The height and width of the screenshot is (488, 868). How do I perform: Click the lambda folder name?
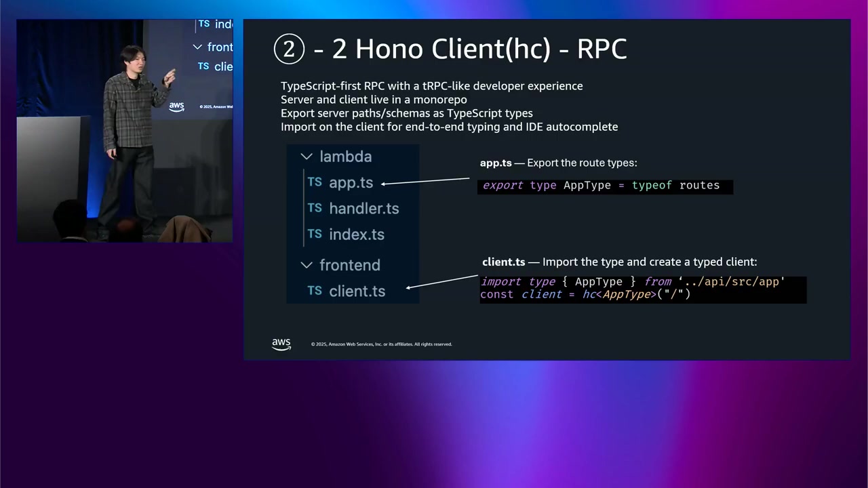pos(346,157)
